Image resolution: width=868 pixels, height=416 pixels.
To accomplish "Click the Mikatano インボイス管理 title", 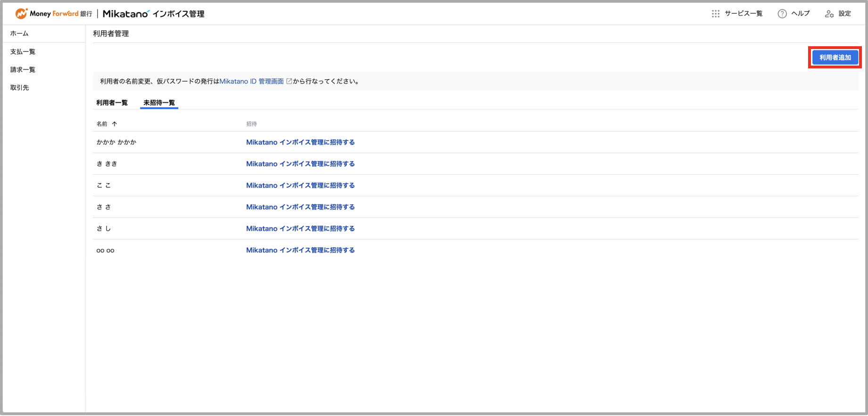I will [x=153, y=14].
